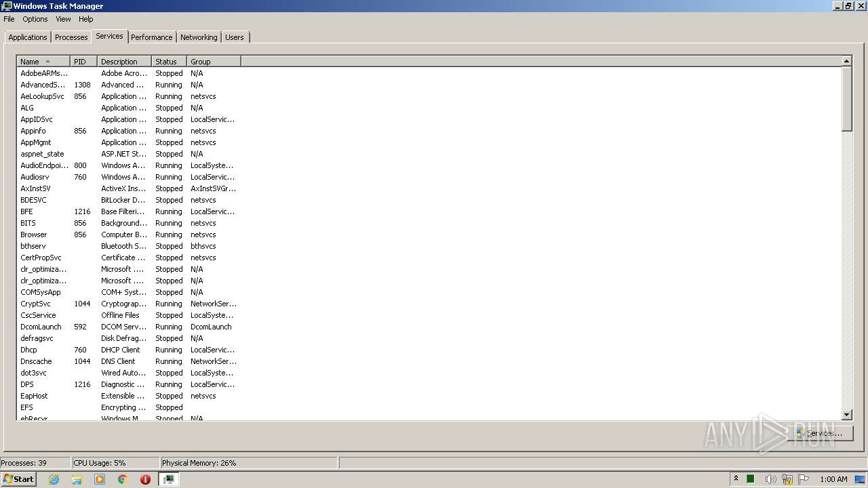Select the Dnscache service
Screen dimensions: 868x488
coord(129,361)
